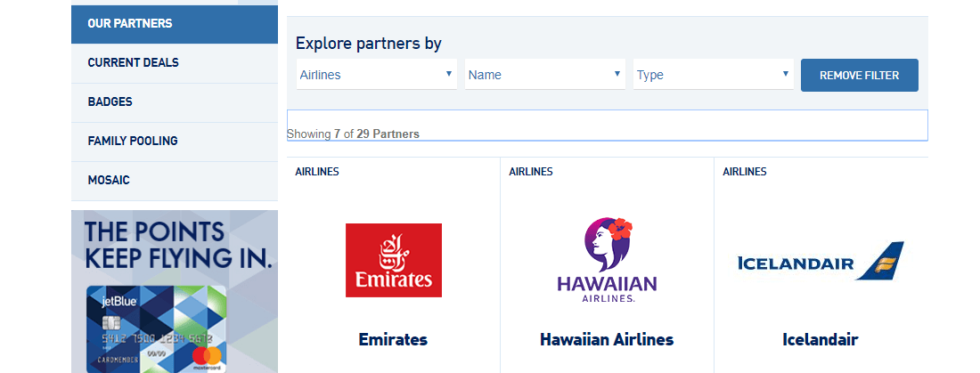
Task: Open the Emirates partner name link
Action: [393, 339]
